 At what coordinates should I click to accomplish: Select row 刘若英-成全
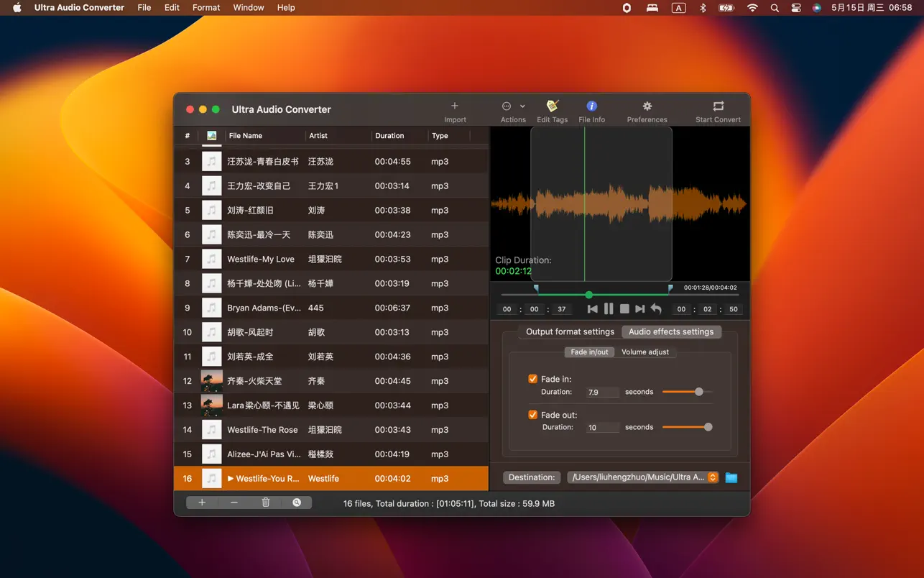(x=331, y=357)
